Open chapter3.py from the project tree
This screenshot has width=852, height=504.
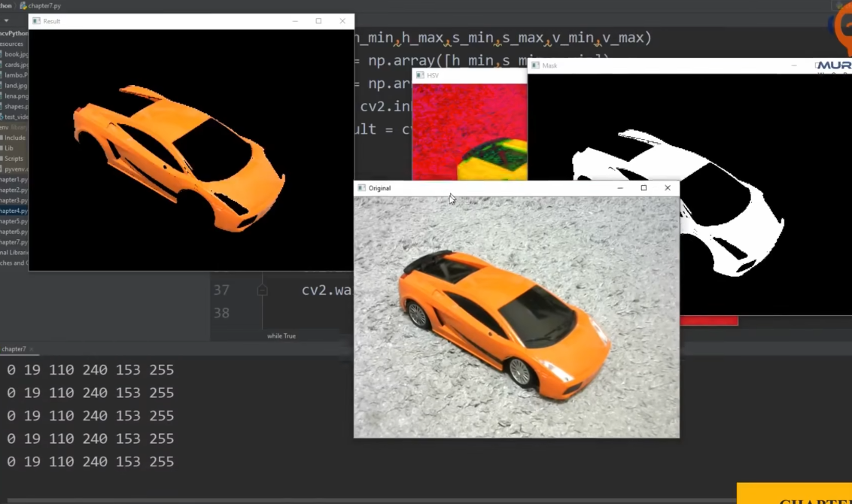point(14,200)
